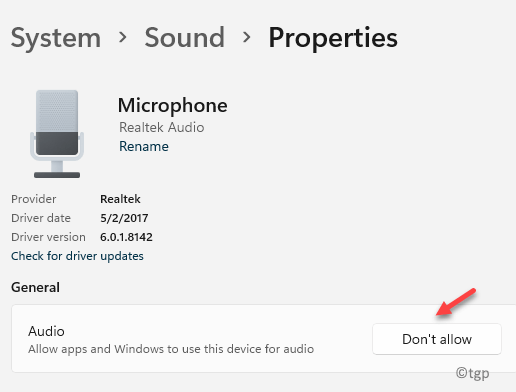The image size is (516, 392).
Task: Click the Driver version label
Action: click(x=48, y=237)
